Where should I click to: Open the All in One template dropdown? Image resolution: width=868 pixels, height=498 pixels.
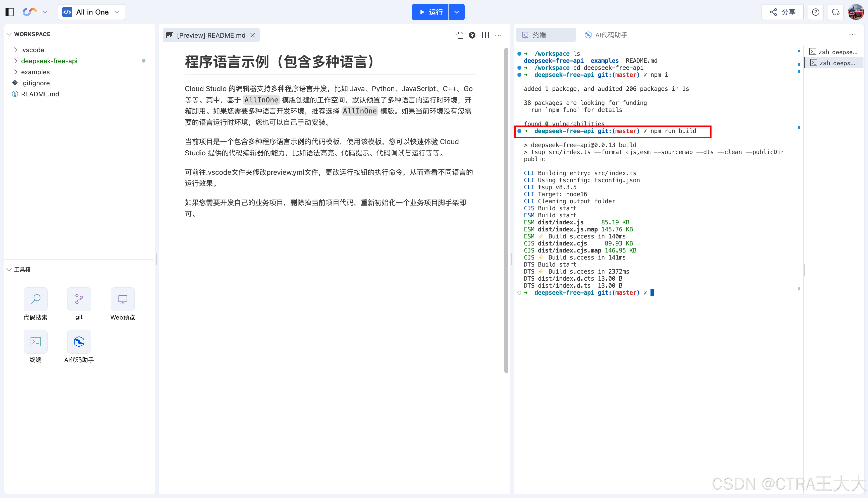click(x=91, y=12)
